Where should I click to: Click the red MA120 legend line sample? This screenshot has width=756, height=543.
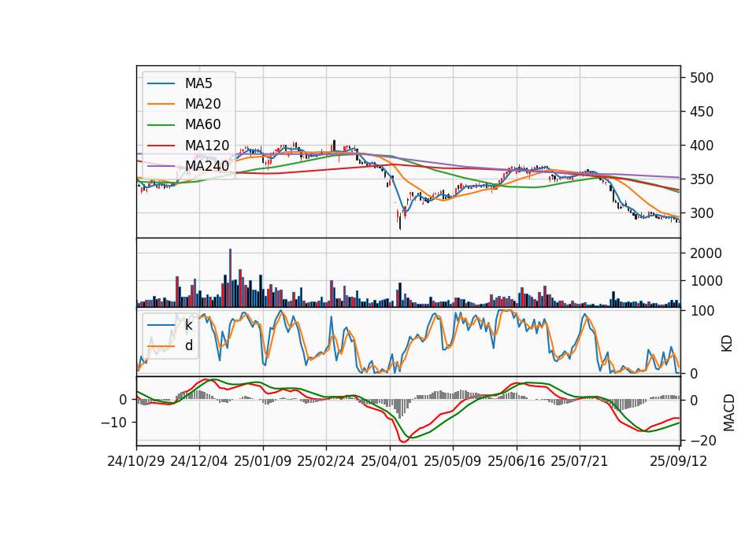point(161,146)
